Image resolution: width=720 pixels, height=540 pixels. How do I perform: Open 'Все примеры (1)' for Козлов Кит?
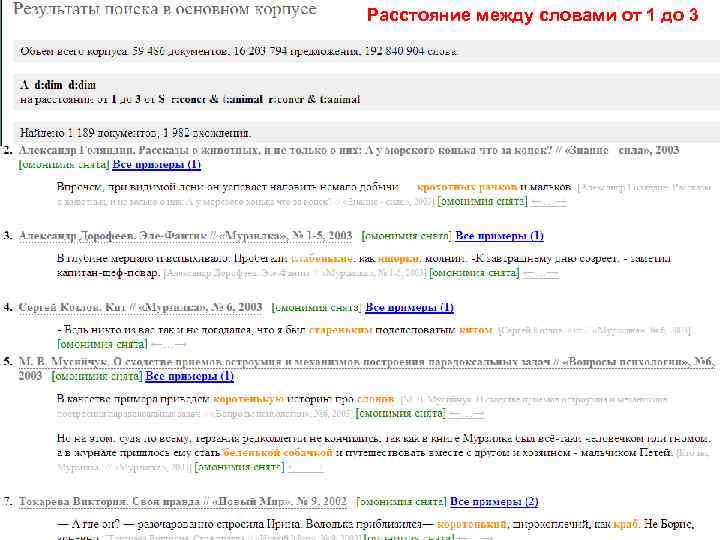pos(409,308)
